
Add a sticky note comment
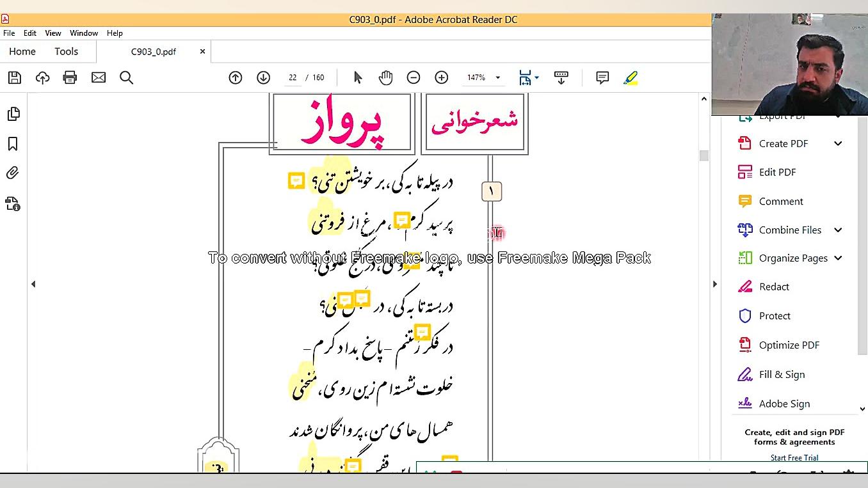point(601,77)
